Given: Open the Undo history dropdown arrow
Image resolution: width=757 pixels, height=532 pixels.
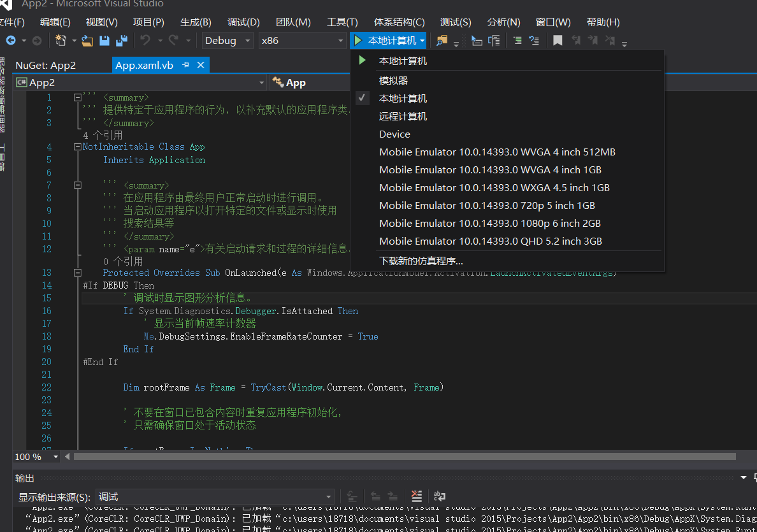Looking at the screenshot, I should coord(160,41).
